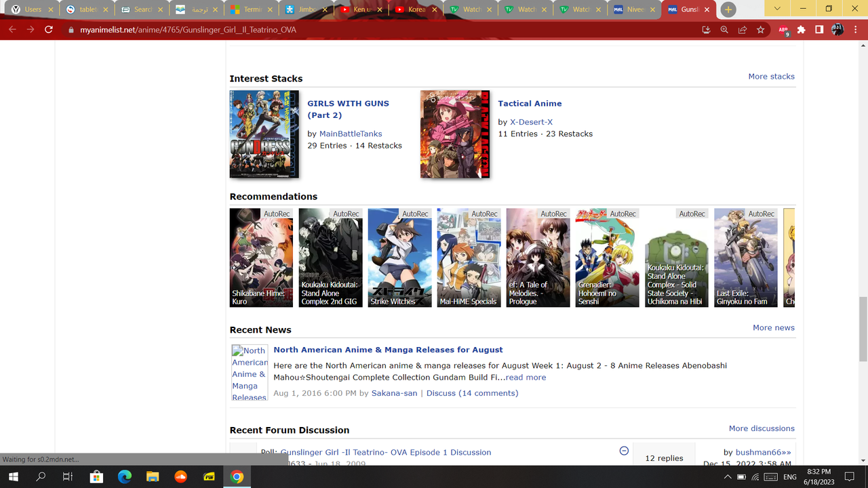Image resolution: width=868 pixels, height=488 pixels.
Task: Open GIRLS WITH GUNS (Part 2) stack
Action: click(x=348, y=109)
